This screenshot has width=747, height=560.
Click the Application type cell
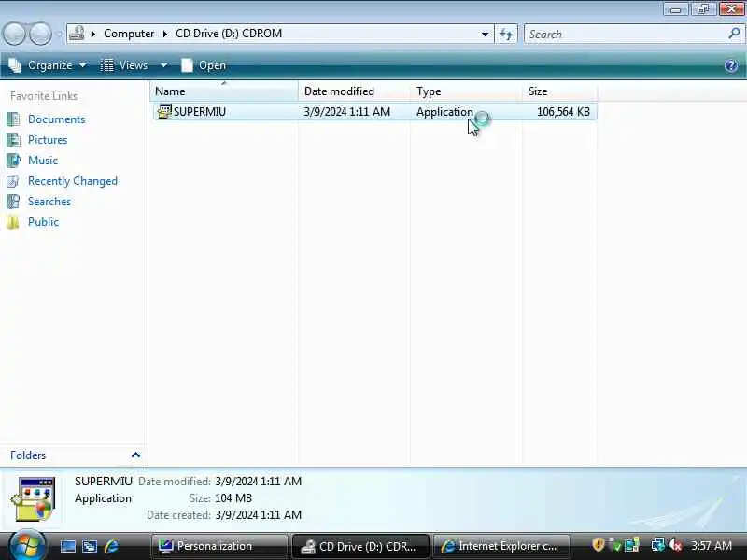pyautogui.click(x=444, y=112)
